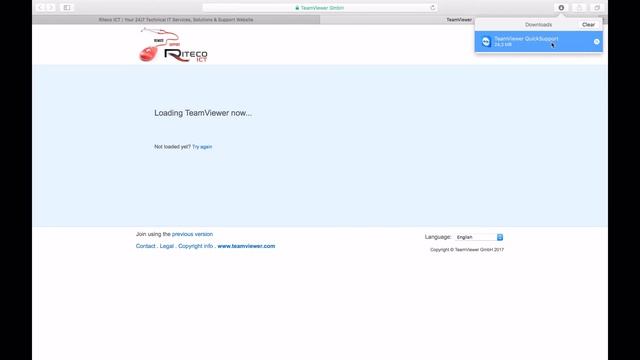This screenshot has width=640, height=360.
Task: Click the Try again link
Action: pyautogui.click(x=202, y=147)
